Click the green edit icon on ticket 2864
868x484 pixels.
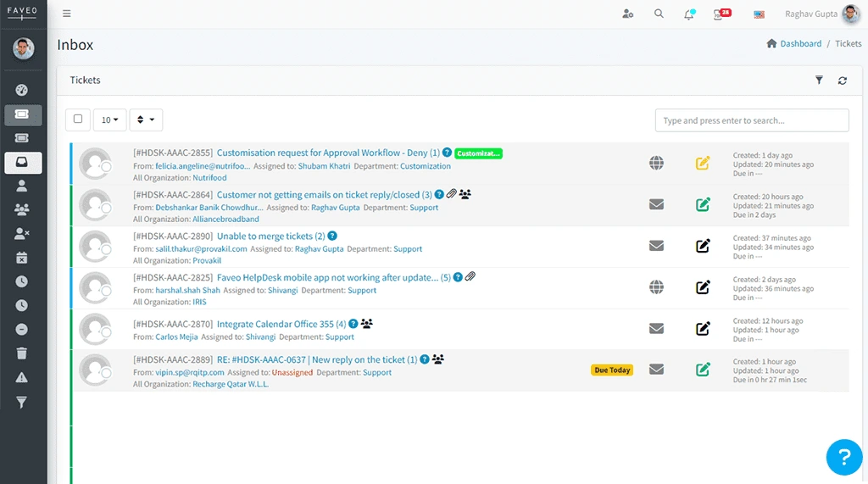pos(703,204)
